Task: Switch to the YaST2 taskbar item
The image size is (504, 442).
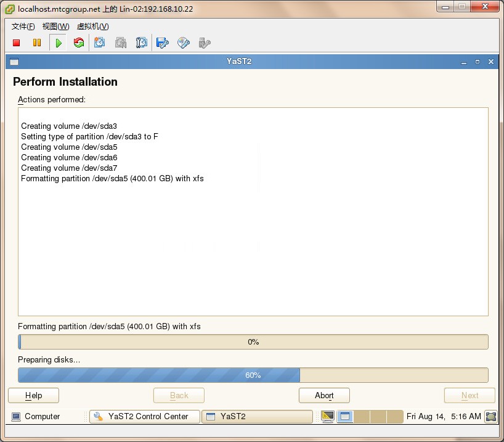Action: point(257,417)
